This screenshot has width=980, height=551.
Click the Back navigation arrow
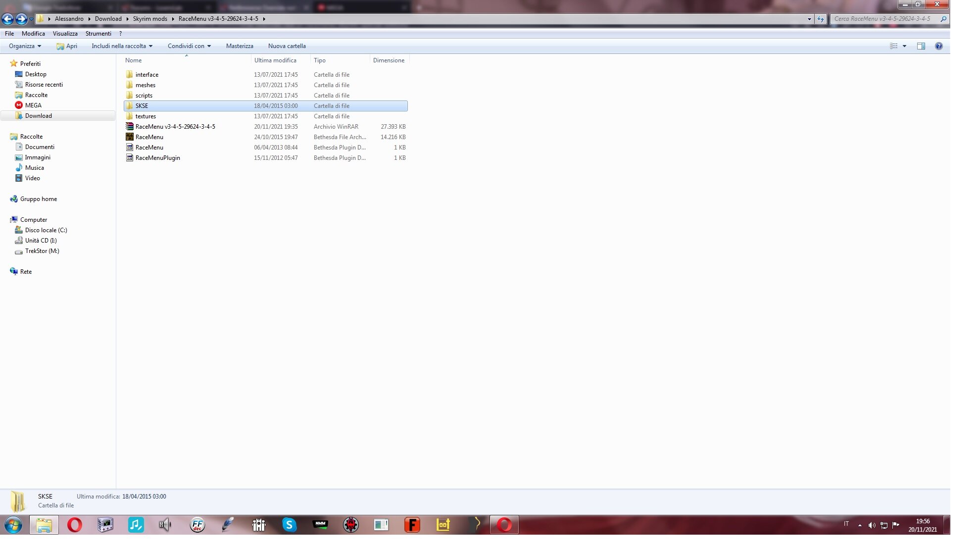pyautogui.click(x=7, y=19)
